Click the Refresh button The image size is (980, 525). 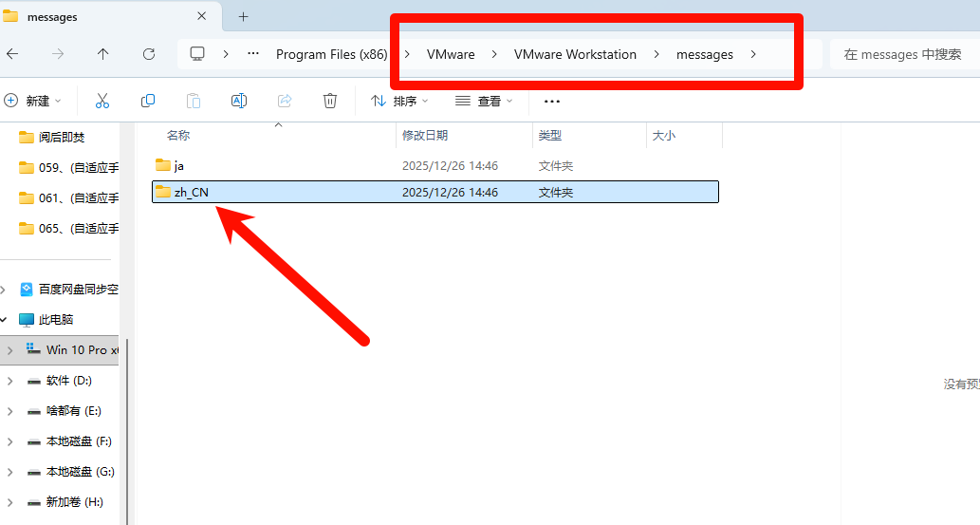tap(148, 54)
